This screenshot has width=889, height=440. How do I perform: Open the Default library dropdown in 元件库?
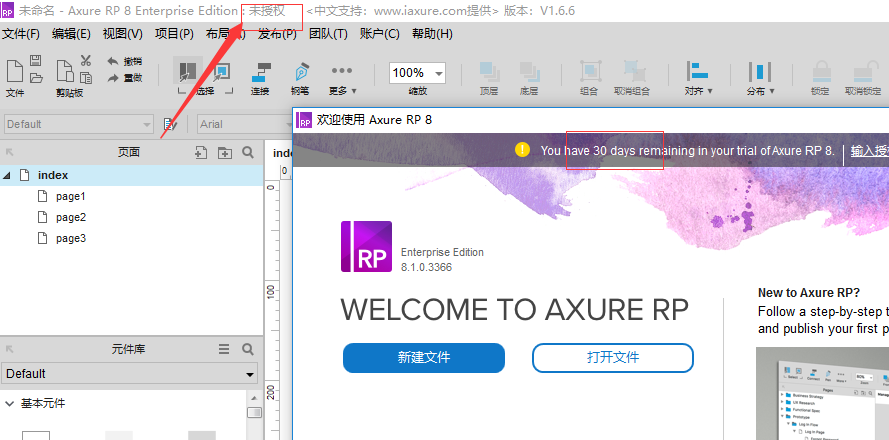pyautogui.click(x=129, y=374)
